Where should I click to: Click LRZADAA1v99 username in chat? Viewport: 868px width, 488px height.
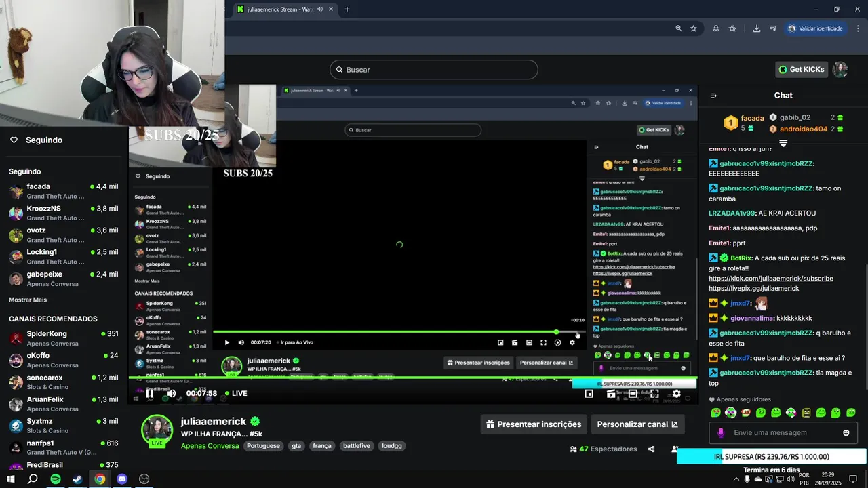click(732, 213)
